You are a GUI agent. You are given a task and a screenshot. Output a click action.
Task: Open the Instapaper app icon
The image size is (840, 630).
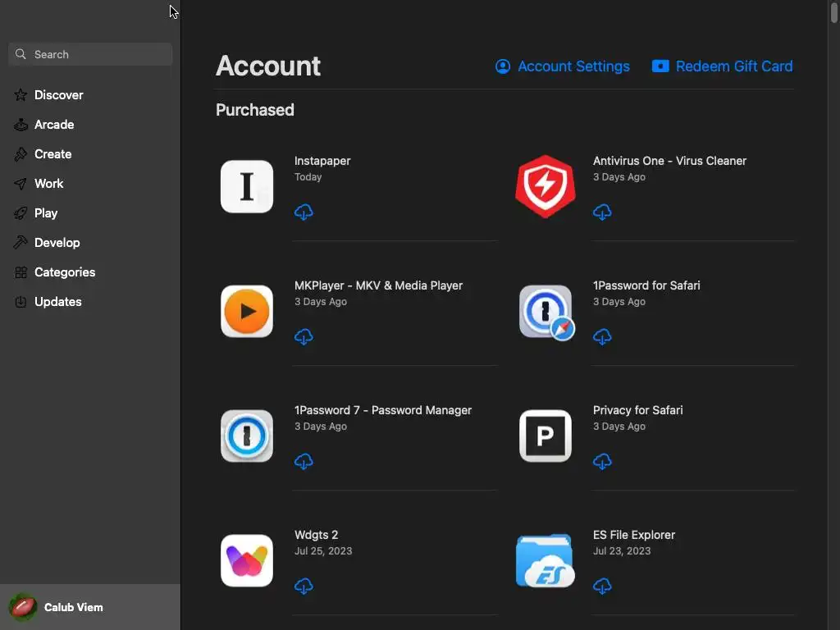pos(247,186)
